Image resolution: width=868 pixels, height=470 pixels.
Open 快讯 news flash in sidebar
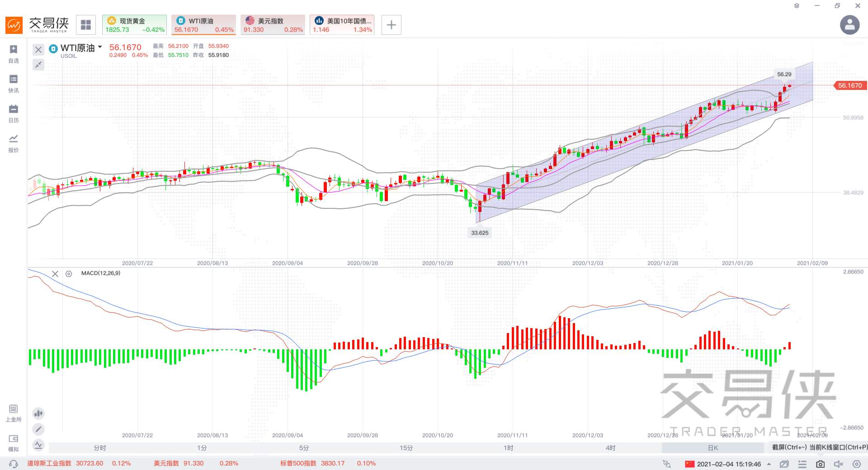[14, 84]
